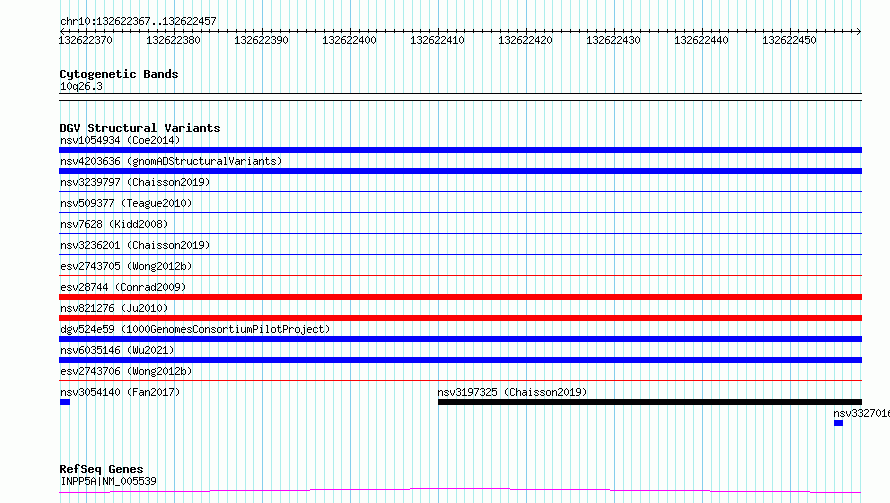
Task: Click the magenta INPP5A gene line
Action: click(460, 491)
